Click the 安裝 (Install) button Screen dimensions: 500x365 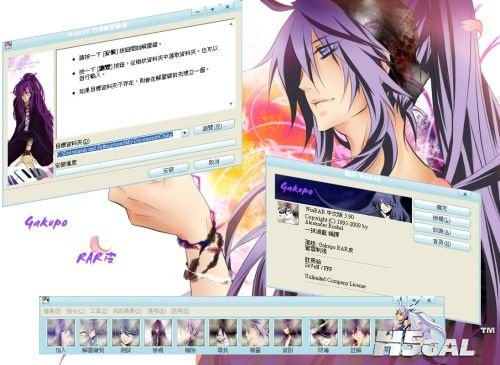click(x=169, y=170)
